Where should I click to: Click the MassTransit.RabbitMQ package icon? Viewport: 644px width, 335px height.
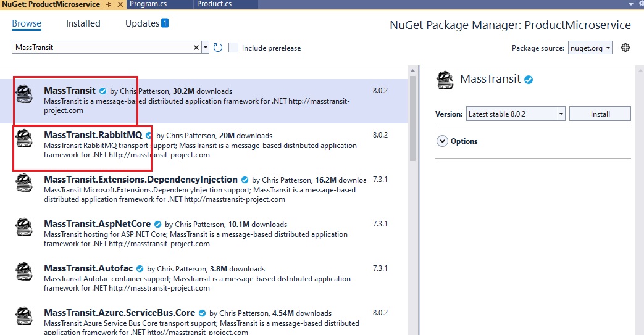[24, 138]
